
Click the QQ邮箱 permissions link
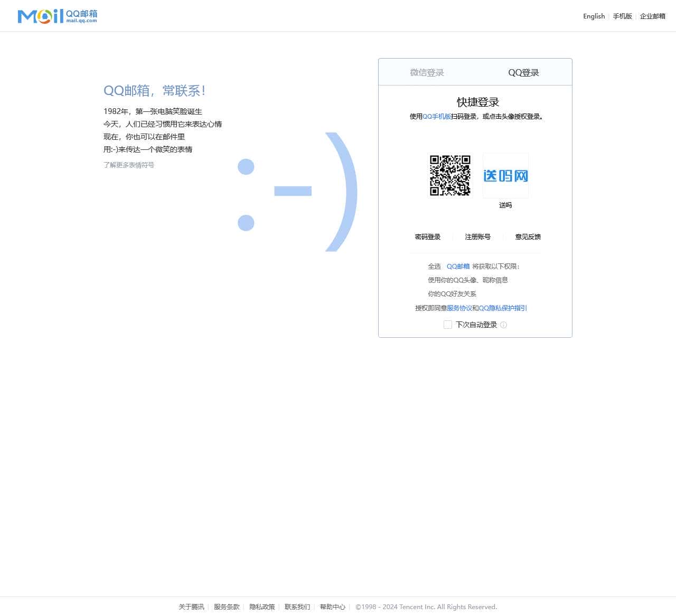tap(458, 266)
